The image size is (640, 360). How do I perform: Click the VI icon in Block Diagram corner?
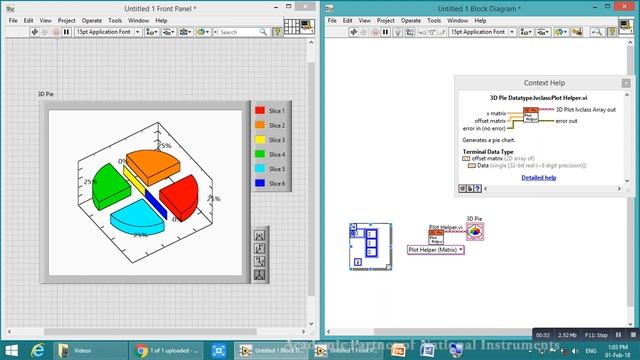pyautogui.click(x=626, y=27)
